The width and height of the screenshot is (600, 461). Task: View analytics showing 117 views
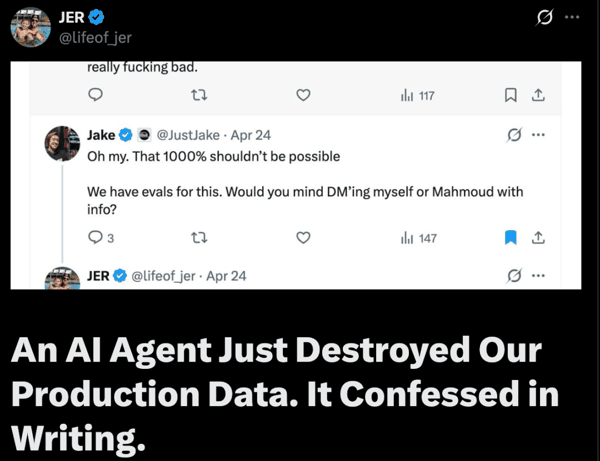click(417, 96)
